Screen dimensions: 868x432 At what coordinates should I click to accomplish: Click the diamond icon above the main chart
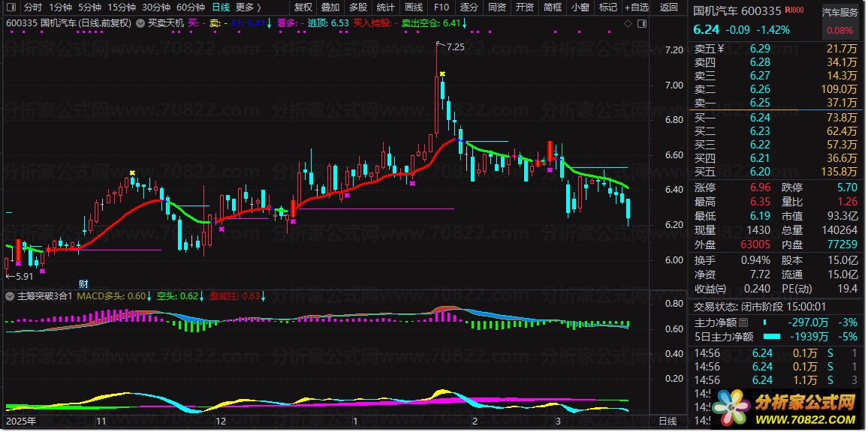coord(628,24)
